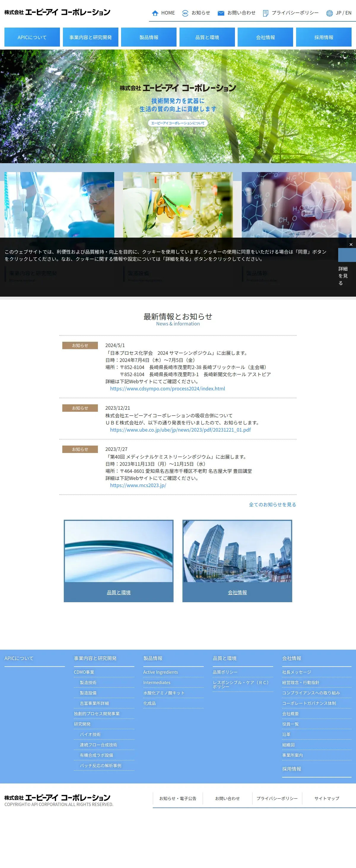
Task: Click footer 役員一覧 link
Action: (290, 724)
